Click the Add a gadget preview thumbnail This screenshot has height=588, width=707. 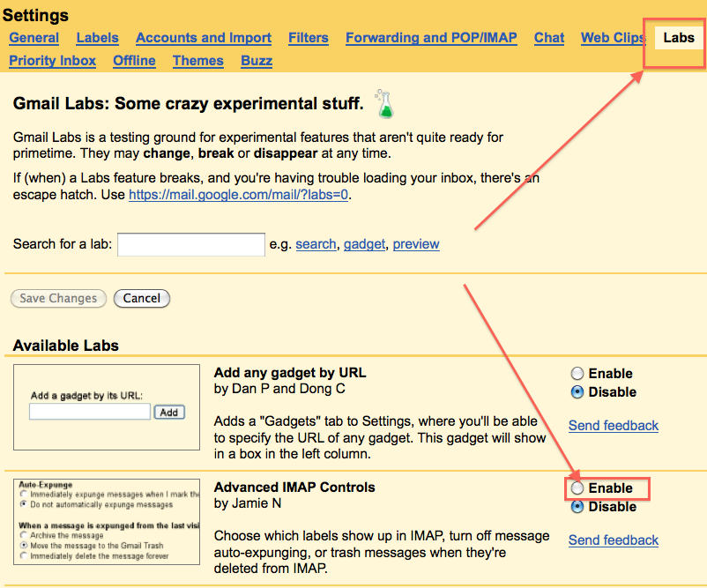tap(107, 407)
